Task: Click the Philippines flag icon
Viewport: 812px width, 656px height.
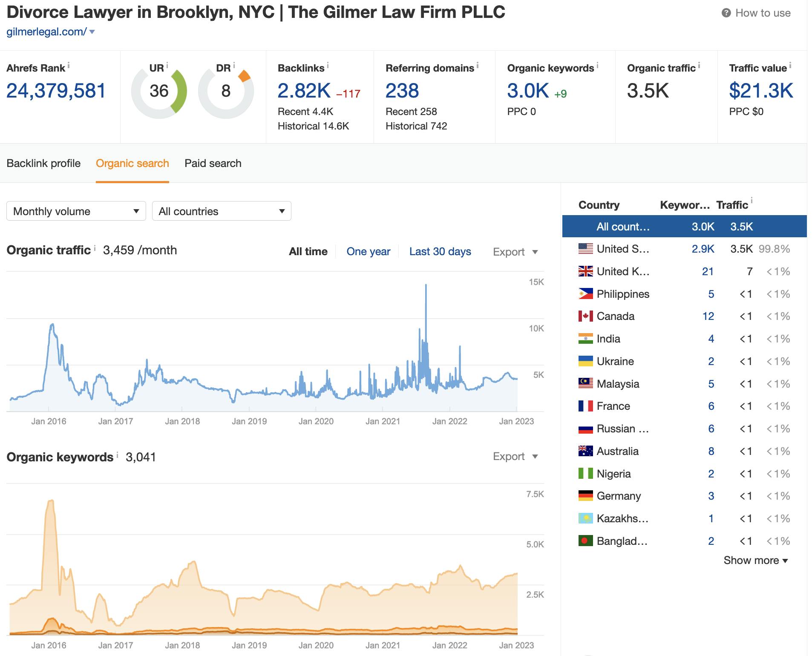Action: point(585,294)
